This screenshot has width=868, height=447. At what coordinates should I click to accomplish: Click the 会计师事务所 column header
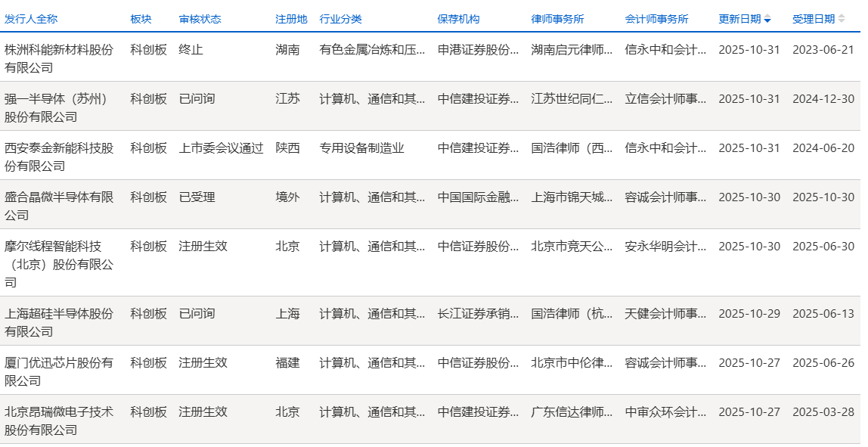pyautogui.click(x=656, y=19)
